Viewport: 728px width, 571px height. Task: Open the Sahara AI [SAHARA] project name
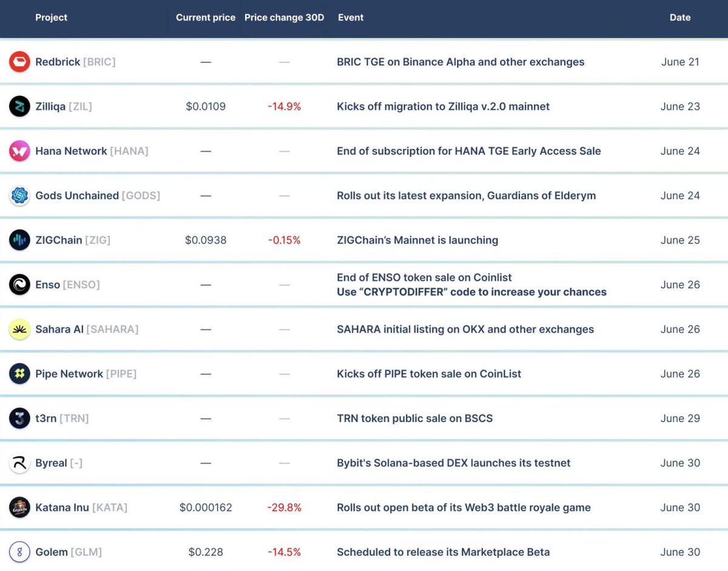tap(87, 329)
